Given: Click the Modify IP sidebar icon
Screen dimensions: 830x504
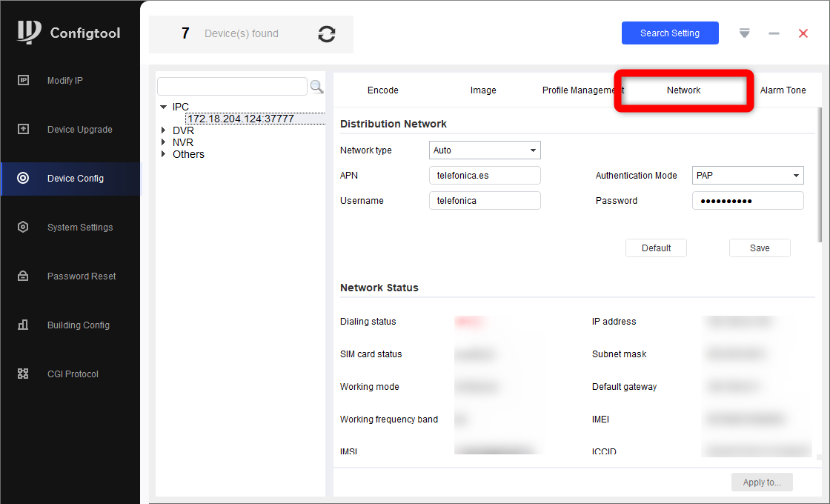Looking at the screenshot, I should click(x=23, y=81).
